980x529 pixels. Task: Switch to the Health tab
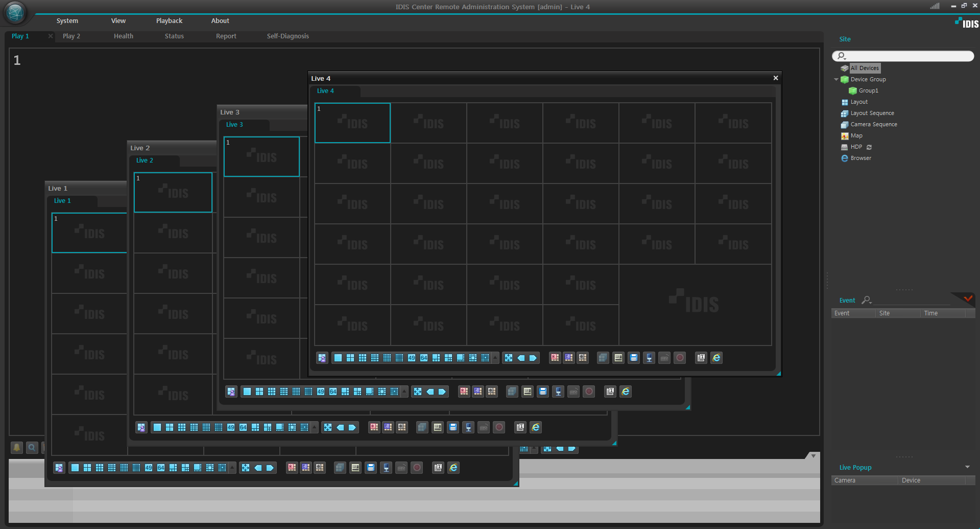pyautogui.click(x=124, y=36)
